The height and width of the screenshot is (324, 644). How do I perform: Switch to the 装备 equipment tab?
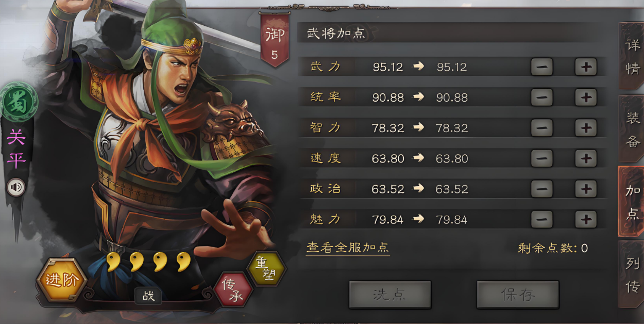(632, 129)
